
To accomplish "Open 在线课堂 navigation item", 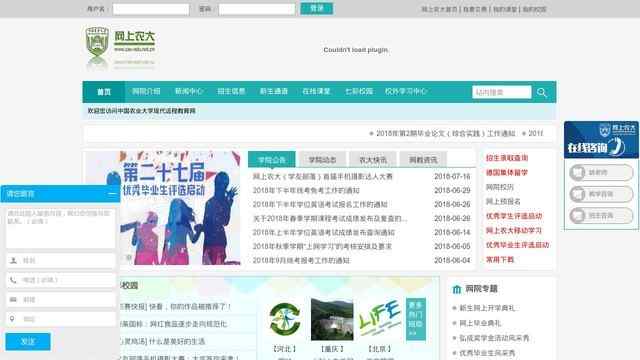I will pos(316,91).
